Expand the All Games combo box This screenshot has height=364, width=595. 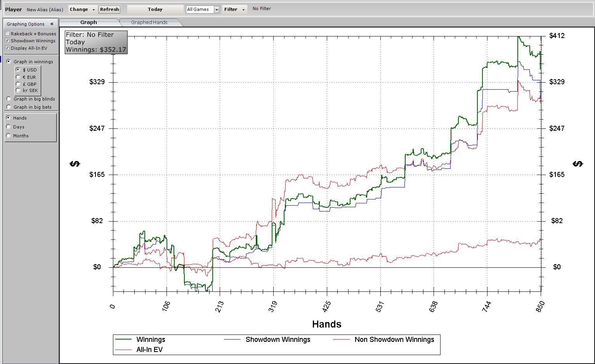[216, 10]
